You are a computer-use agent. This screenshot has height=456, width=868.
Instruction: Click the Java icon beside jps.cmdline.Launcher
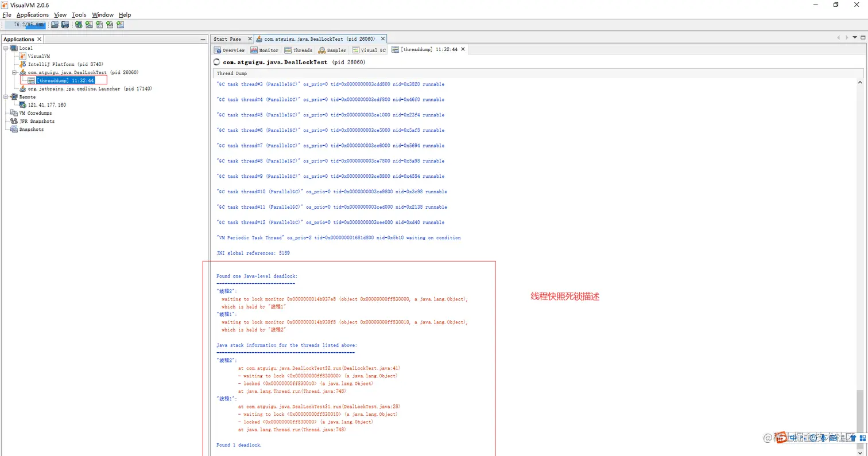click(x=23, y=89)
